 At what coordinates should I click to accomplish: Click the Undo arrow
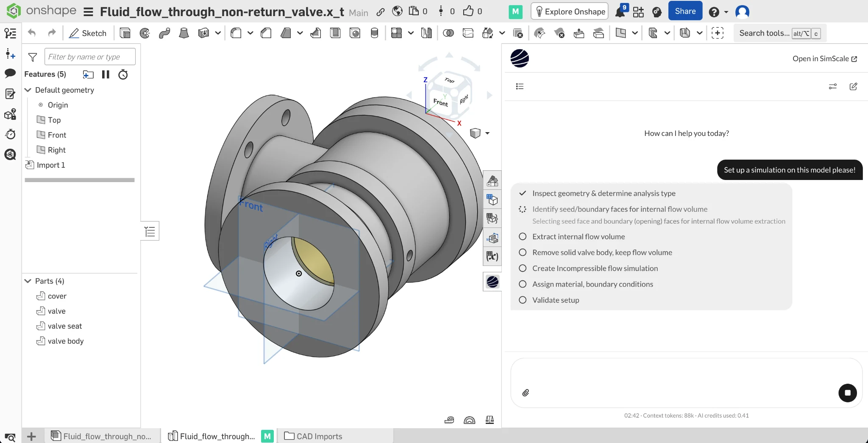[x=32, y=33]
